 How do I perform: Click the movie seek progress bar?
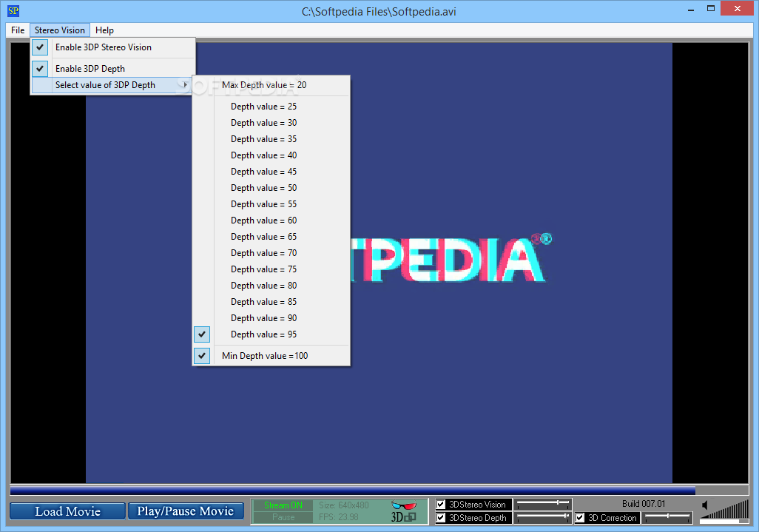[x=379, y=491]
